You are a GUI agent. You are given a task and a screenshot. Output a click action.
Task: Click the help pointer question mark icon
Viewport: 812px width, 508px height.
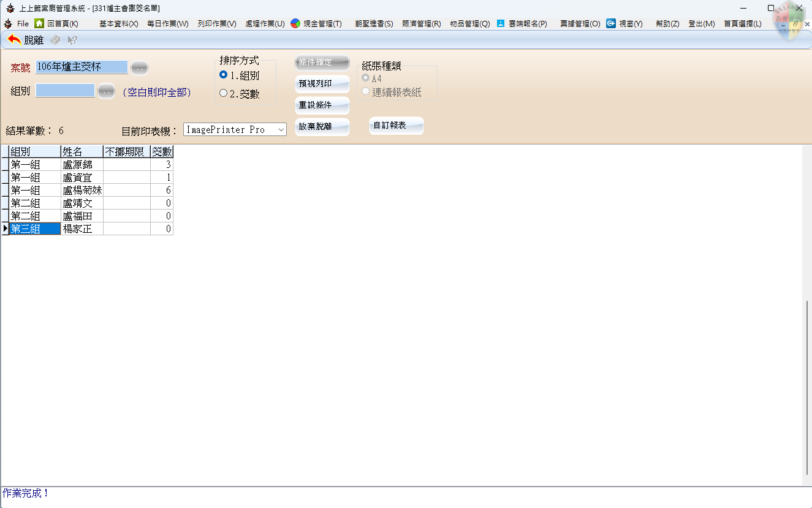tap(72, 40)
